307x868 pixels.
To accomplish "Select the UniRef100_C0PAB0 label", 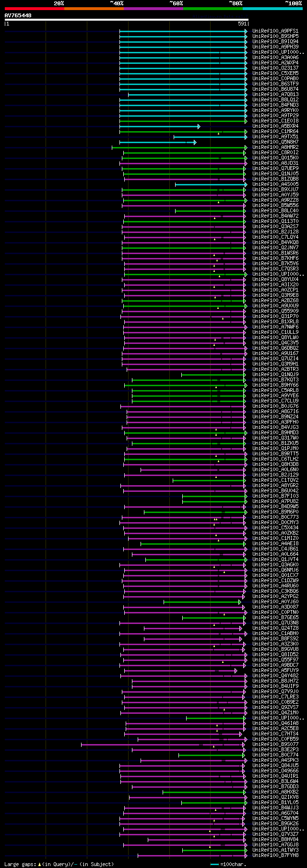I will pyautogui.click(x=275, y=78).
